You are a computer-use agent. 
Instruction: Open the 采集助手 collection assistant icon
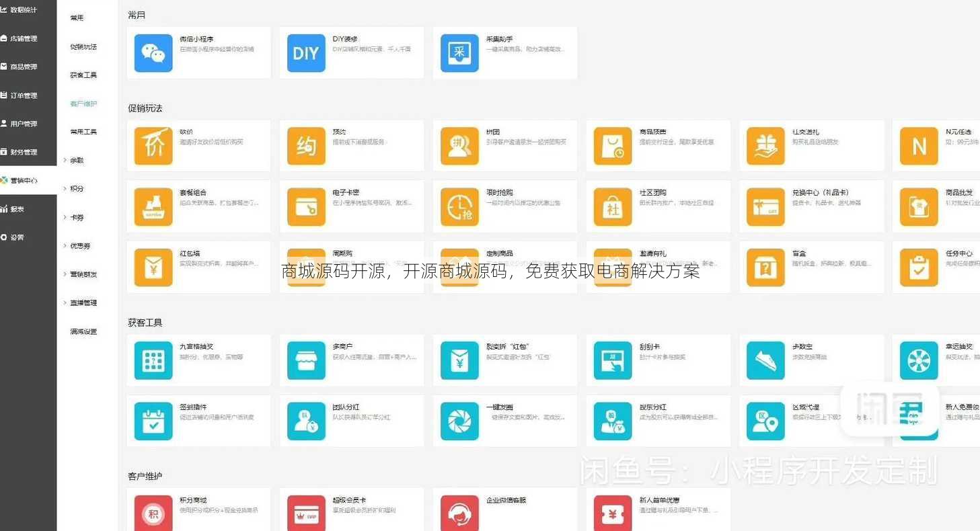(x=459, y=53)
